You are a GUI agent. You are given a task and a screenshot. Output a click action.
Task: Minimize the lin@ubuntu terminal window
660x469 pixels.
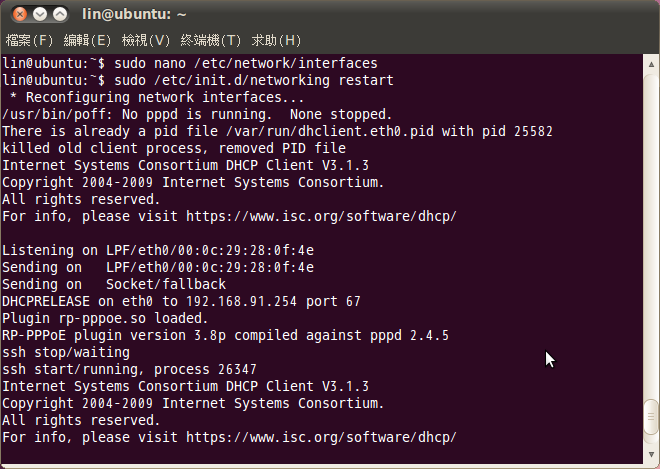[39, 15]
